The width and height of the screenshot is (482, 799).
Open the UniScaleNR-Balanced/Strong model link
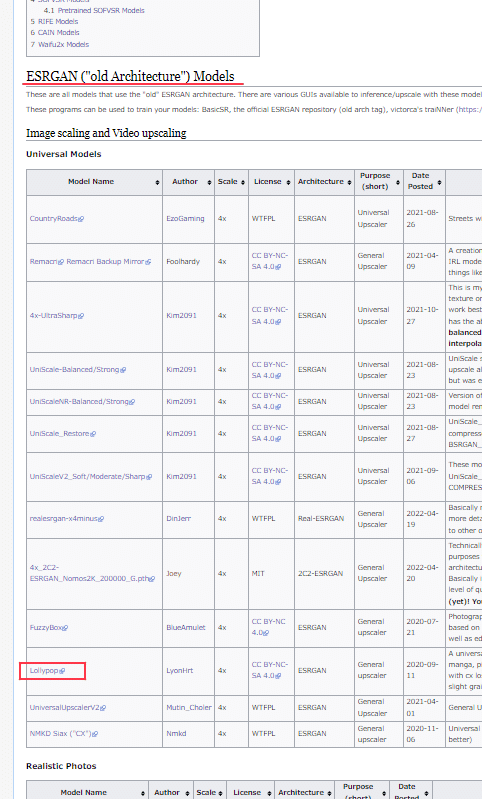pyautogui.click(x=82, y=402)
